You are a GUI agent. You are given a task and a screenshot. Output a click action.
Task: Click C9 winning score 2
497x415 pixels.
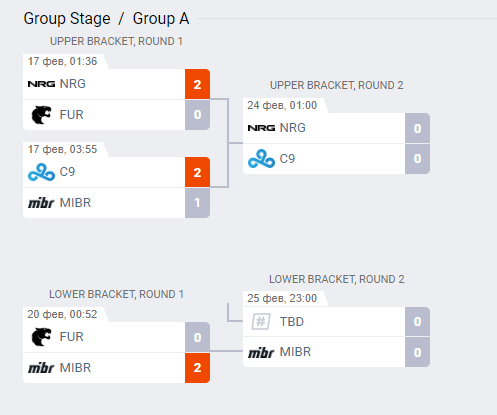coord(197,172)
